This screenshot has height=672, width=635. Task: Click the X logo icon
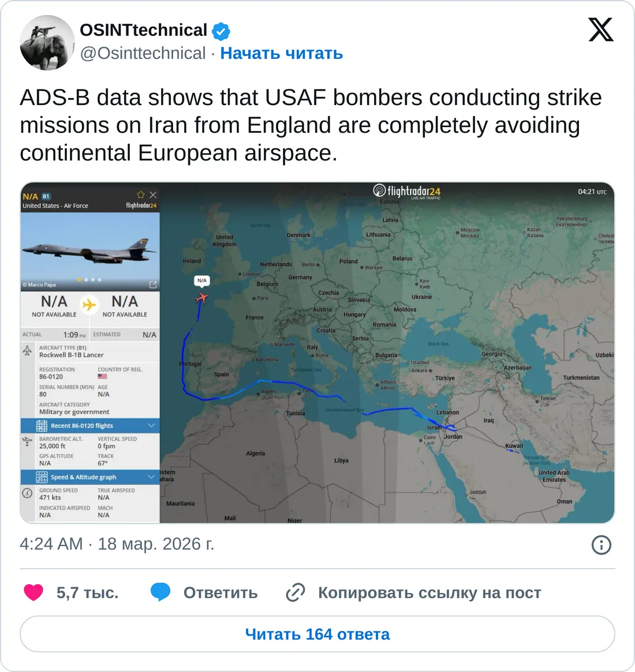600,30
